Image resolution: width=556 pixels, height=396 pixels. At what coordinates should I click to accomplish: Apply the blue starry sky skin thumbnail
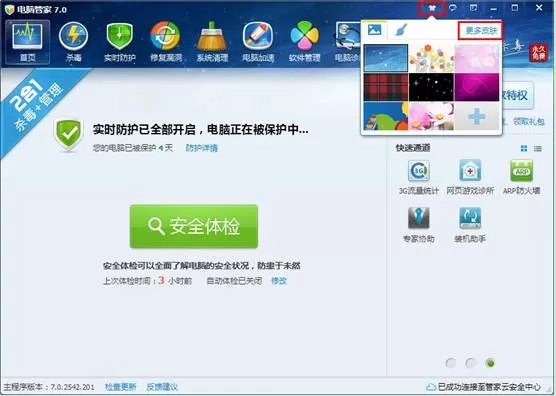point(386,58)
